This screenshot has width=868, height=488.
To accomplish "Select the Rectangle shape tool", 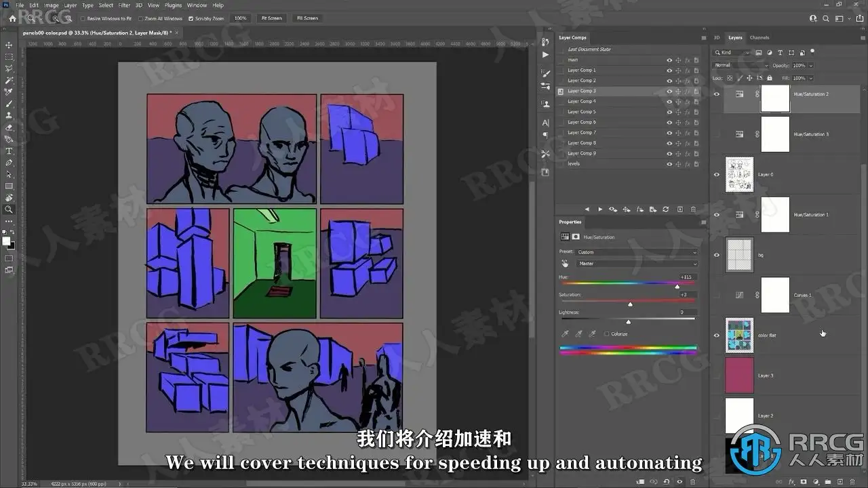I will (9, 186).
